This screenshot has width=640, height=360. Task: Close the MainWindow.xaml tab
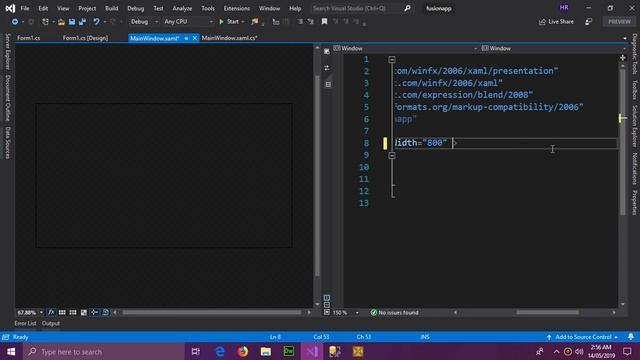click(x=195, y=38)
